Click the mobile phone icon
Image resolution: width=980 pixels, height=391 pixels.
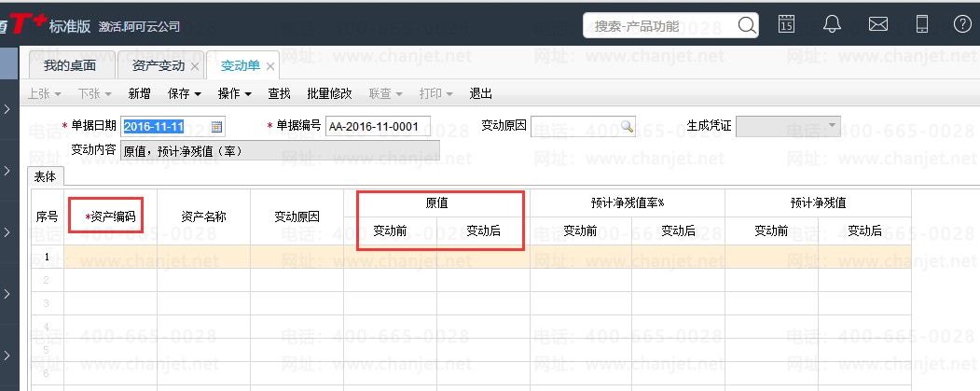[922, 23]
